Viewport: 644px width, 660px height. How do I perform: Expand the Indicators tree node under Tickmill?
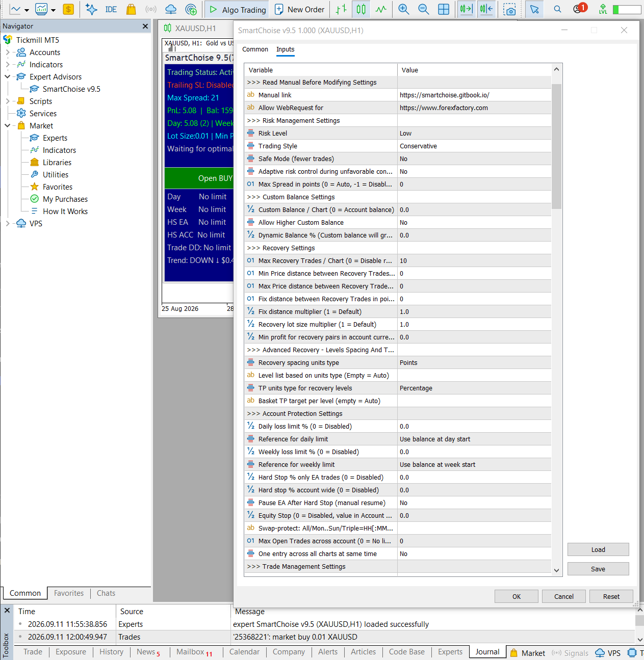click(x=8, y=64)
